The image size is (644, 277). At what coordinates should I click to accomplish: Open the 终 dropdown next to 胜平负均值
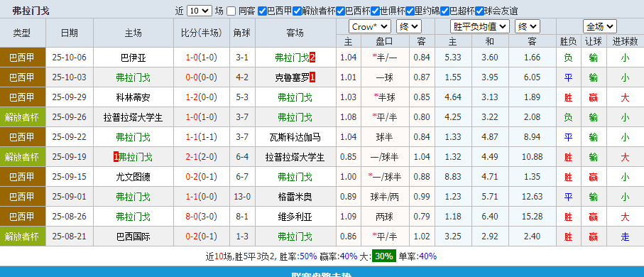click(528, 27)
